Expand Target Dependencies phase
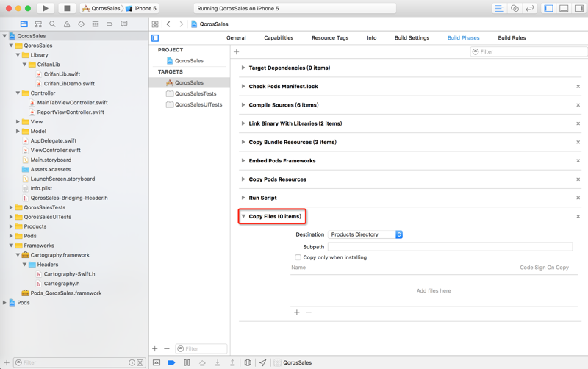The width and height of the screenshot is (588, 369). pos(243,68)
